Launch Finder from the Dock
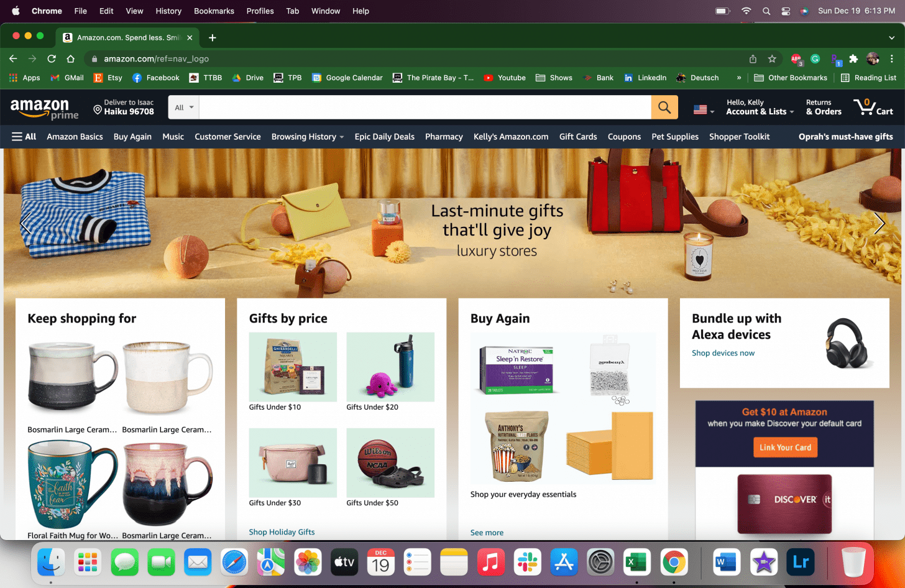The image size is (905, 588). pyautogui.click(x=51, y=563)
